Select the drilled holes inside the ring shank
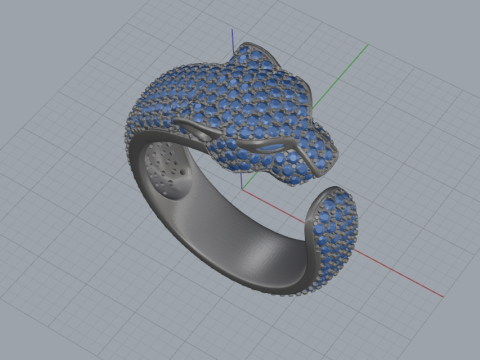Viewport: 480px width, 360px height. (167, 168)
